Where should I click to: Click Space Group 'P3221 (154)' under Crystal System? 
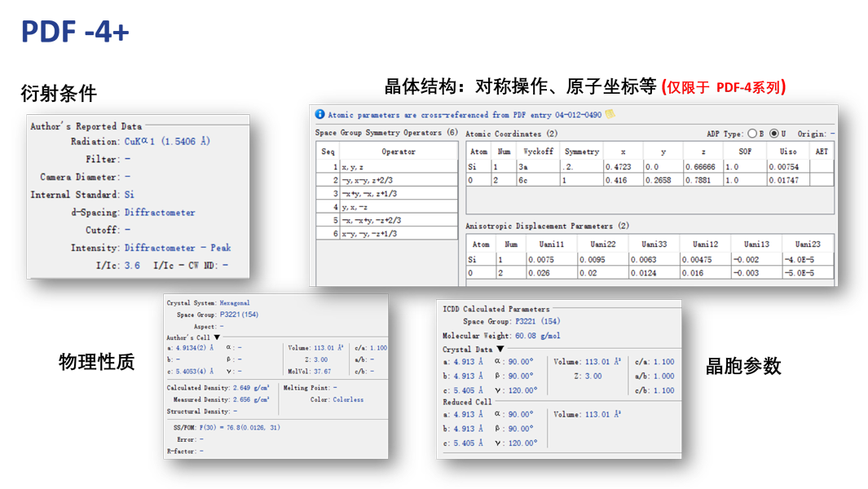[239, 315]
